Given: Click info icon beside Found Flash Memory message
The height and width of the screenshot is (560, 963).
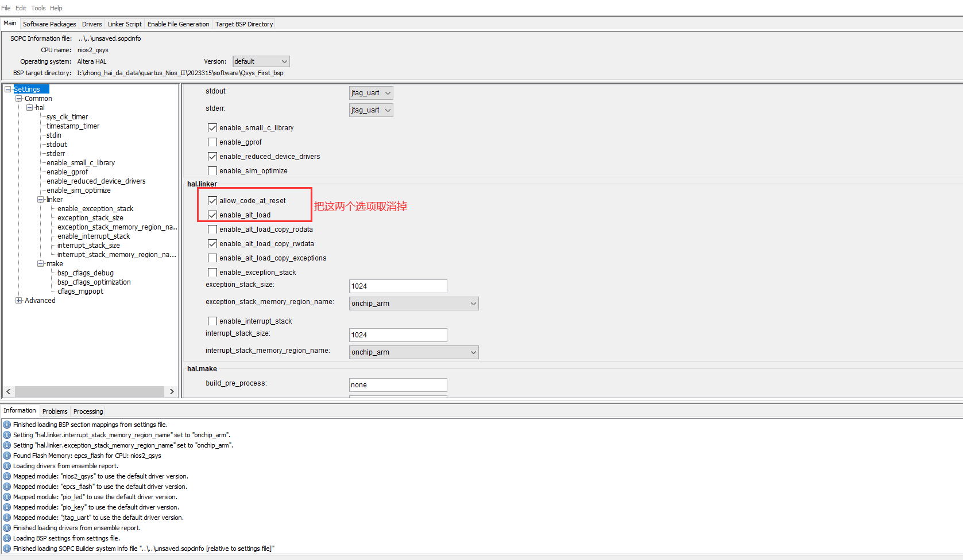Looking at the screenshot, I should (x=7, y=456).
